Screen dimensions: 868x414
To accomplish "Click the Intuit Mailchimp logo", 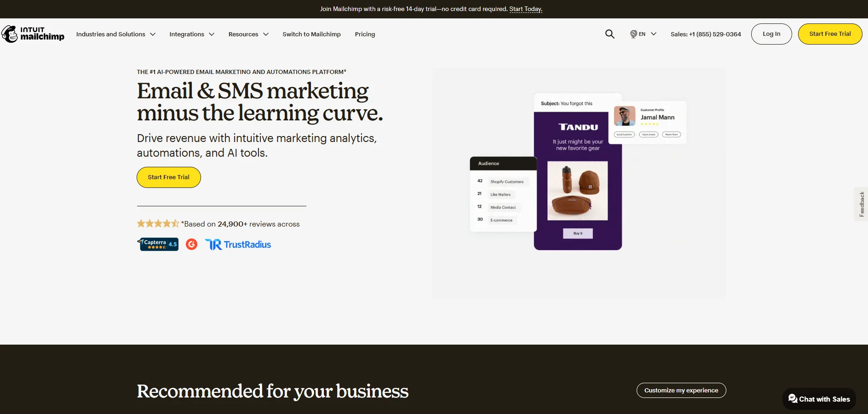I will [x=33, y=34].
